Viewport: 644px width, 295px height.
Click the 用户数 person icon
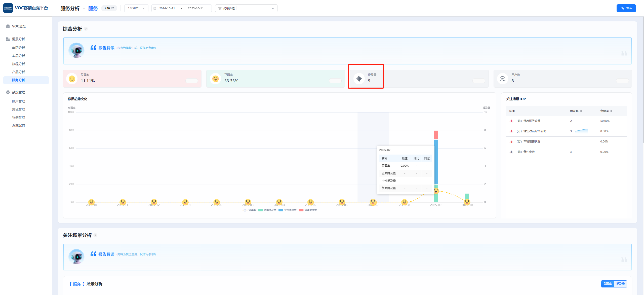point(502,79)
